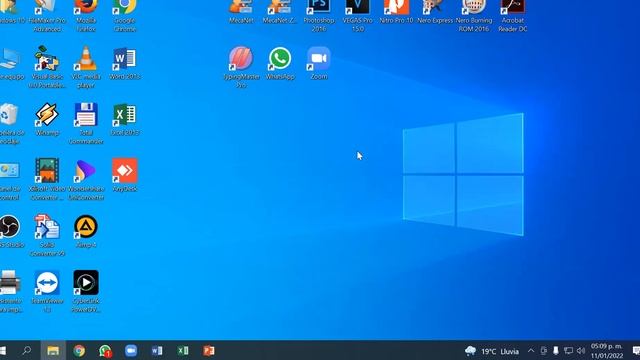The width and height of the screenshot is (640, 360).
Task: Launch Excel from the taskbar
Action: pos(183,351)
